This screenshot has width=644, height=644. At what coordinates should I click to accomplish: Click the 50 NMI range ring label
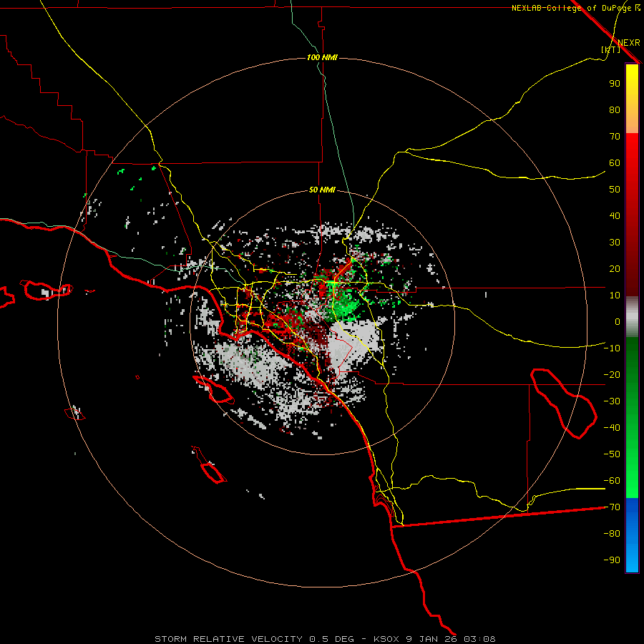(x=322, y=190)
